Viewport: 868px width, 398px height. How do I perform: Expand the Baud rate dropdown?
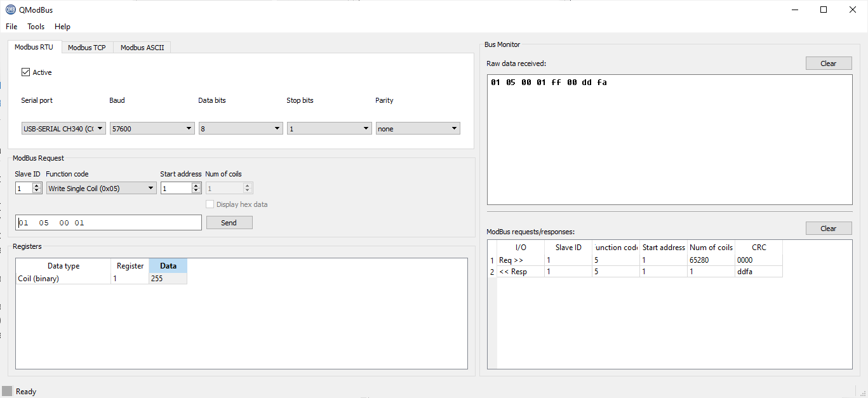(152, 129)
